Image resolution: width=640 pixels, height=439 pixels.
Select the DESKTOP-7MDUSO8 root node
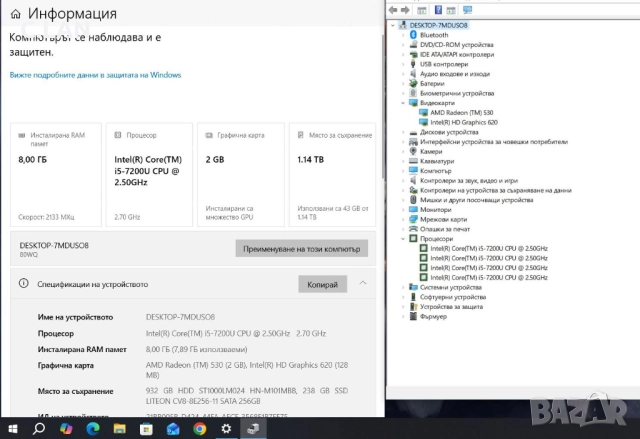[438, 25]
